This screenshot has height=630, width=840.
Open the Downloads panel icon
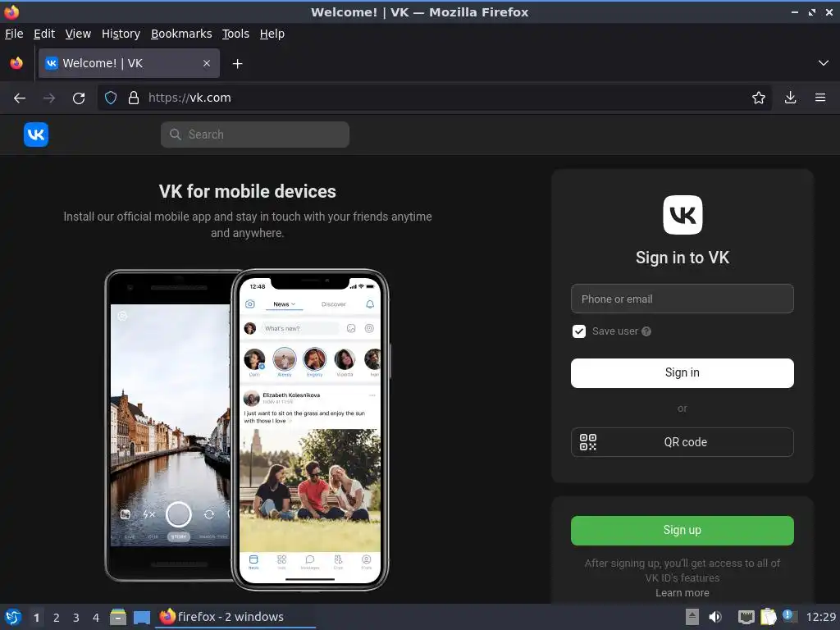pos(790,98)
